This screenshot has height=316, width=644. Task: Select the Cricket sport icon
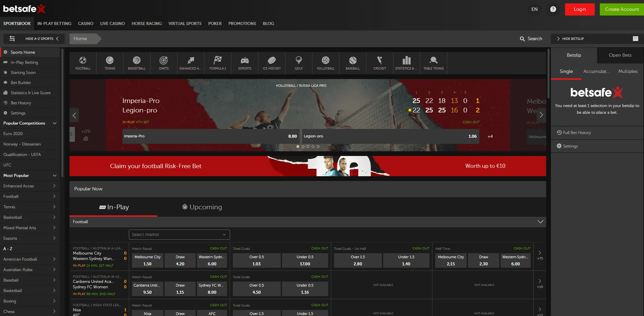(x=380, y=63)
